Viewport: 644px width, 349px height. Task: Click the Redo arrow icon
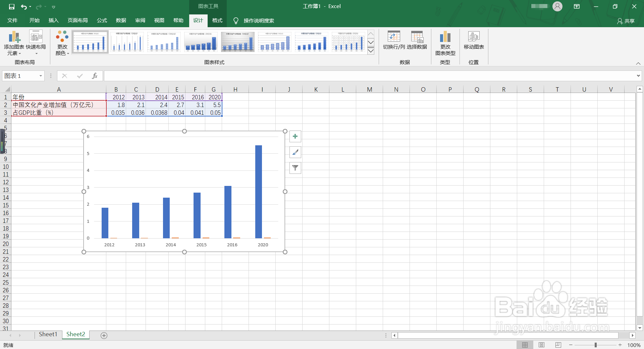pyautogui.click(x=39, y=7)
